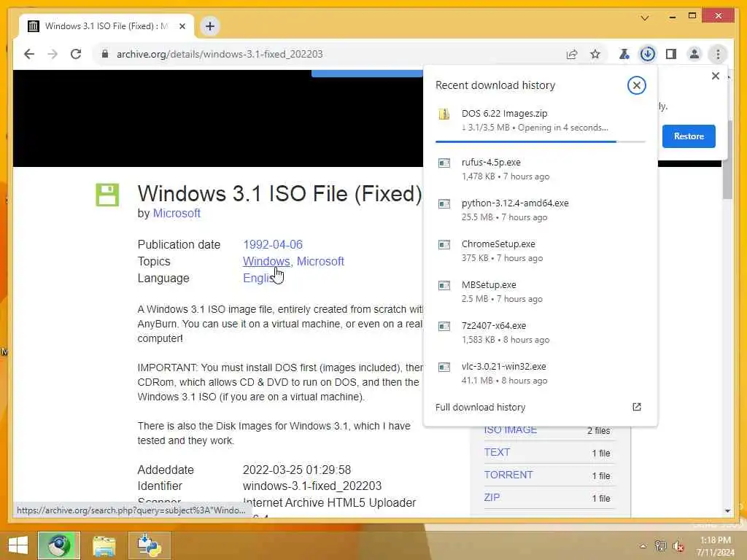Click the network tray icon
Image resolution: width=747 pixels, height=560 pixels.
(x=660, y=545)
